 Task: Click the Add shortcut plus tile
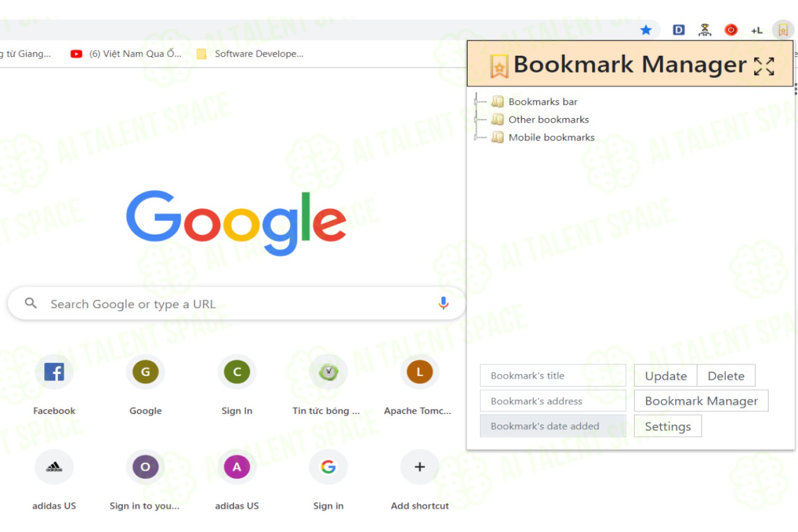pos(419,480)
